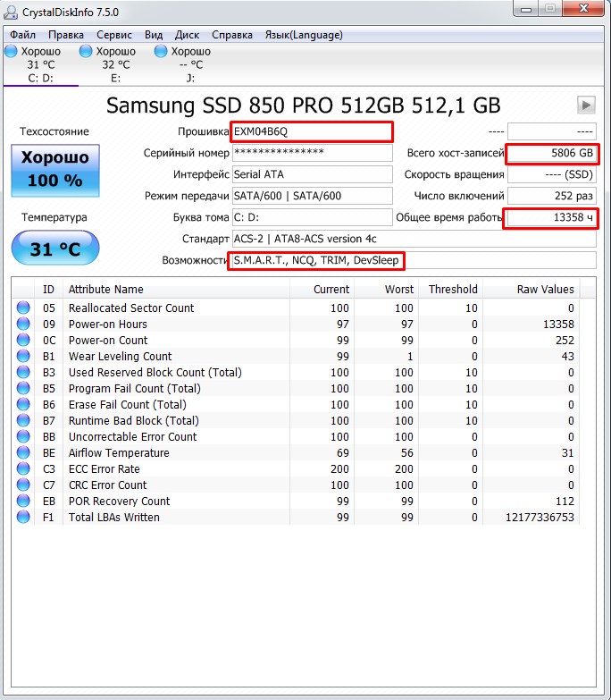This screenshot has height=700, width=611.
Task: Click status orb for Erase Fail Count
Action: (23, 404)
